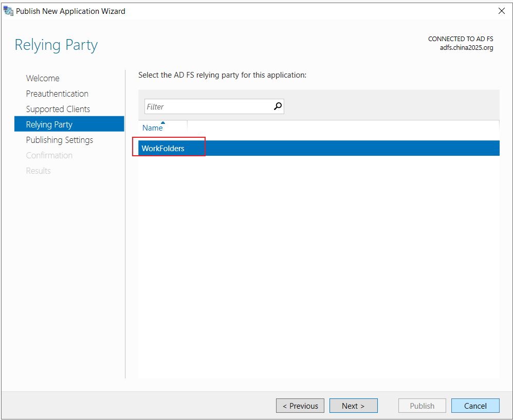Click the magnifier search icon in Filter box
Viewport: 513px width, 420px height.
pos(278,106)
